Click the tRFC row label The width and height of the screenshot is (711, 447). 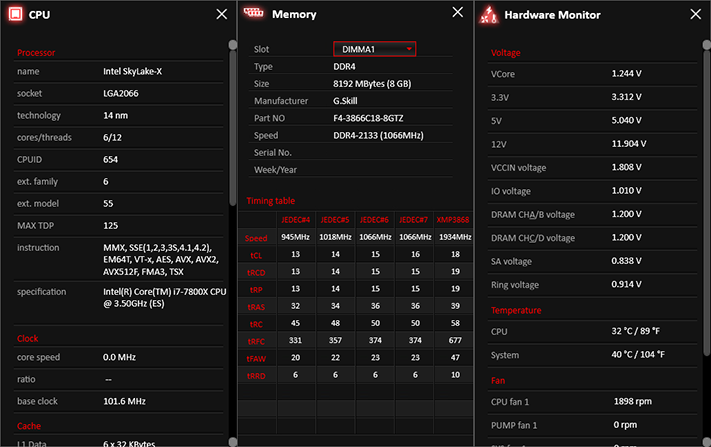coord(256,341)
